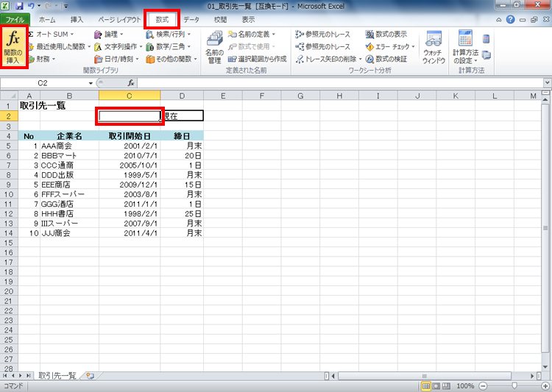The height and width of the screenshot is (392, 552).
Task: Open the Undo history dropdown arrow
Action: point(39,6)
